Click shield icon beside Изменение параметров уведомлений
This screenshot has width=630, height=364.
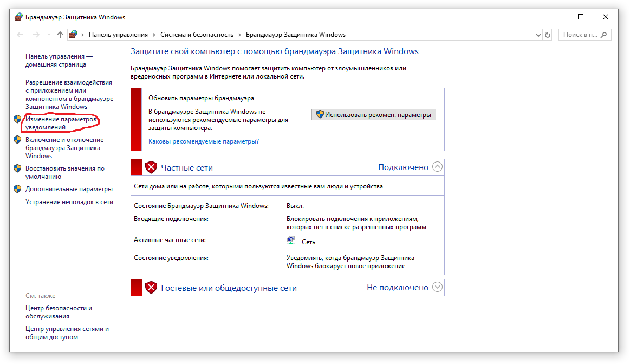[17, 119]
